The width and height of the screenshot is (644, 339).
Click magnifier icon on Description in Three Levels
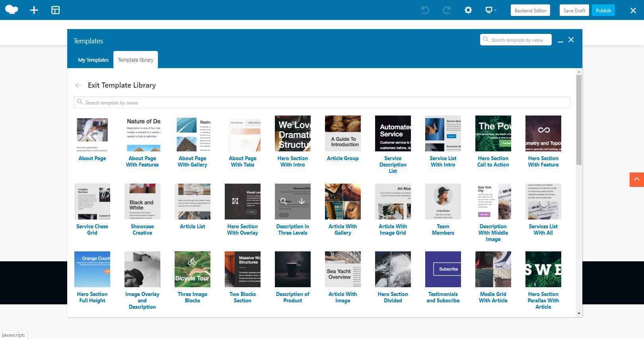click(x=284, y=201)
